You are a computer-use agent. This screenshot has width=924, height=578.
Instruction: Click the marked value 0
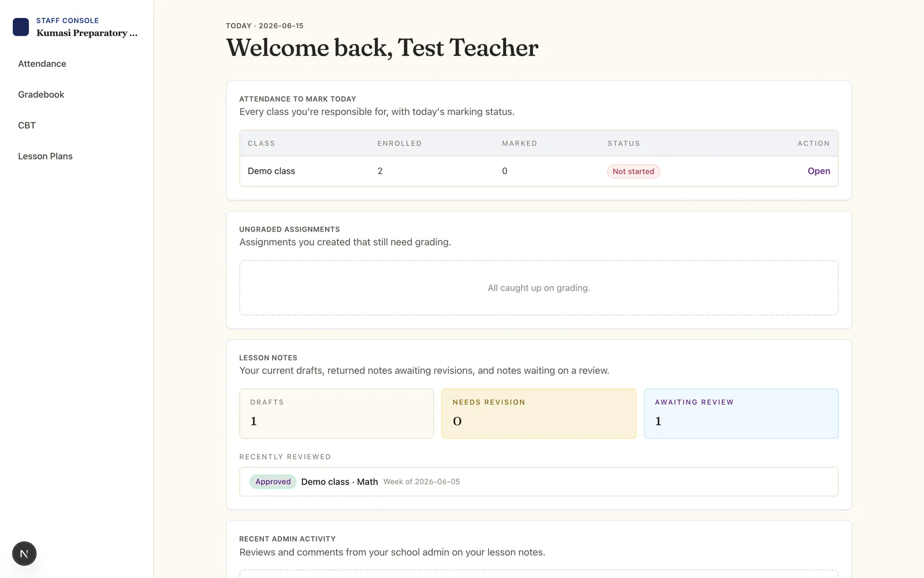point(505,171)
